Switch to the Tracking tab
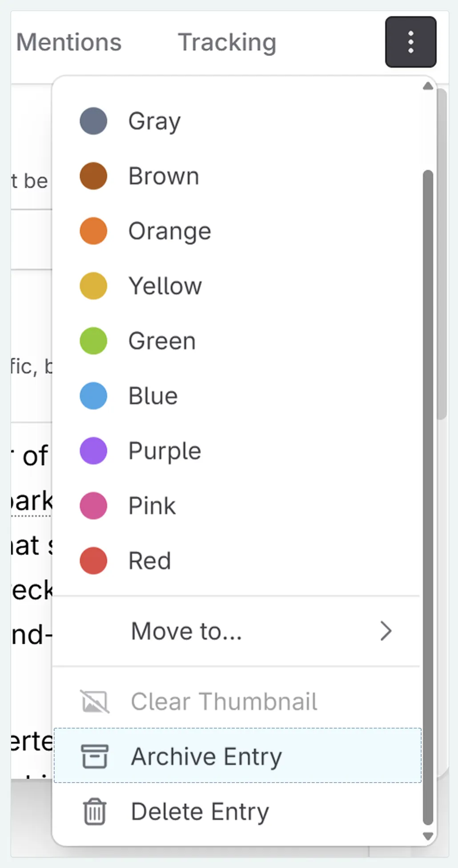 [x=227, y=42]
